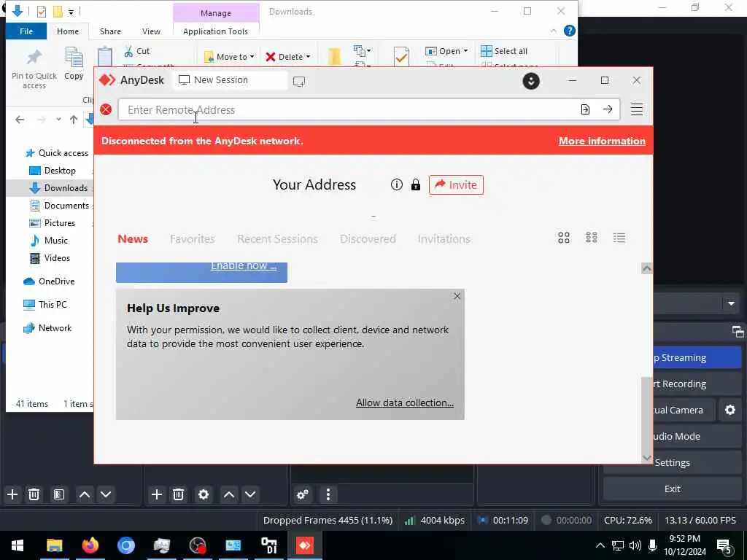Open Firefox from the taskbar
Image resolution: width=747 pixels, height=560 pixels.
click(x=90, y=545)
